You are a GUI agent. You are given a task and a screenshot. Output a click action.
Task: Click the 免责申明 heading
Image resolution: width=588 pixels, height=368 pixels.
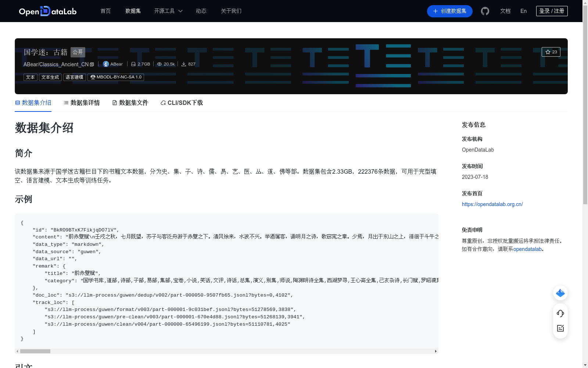(472, 230)
